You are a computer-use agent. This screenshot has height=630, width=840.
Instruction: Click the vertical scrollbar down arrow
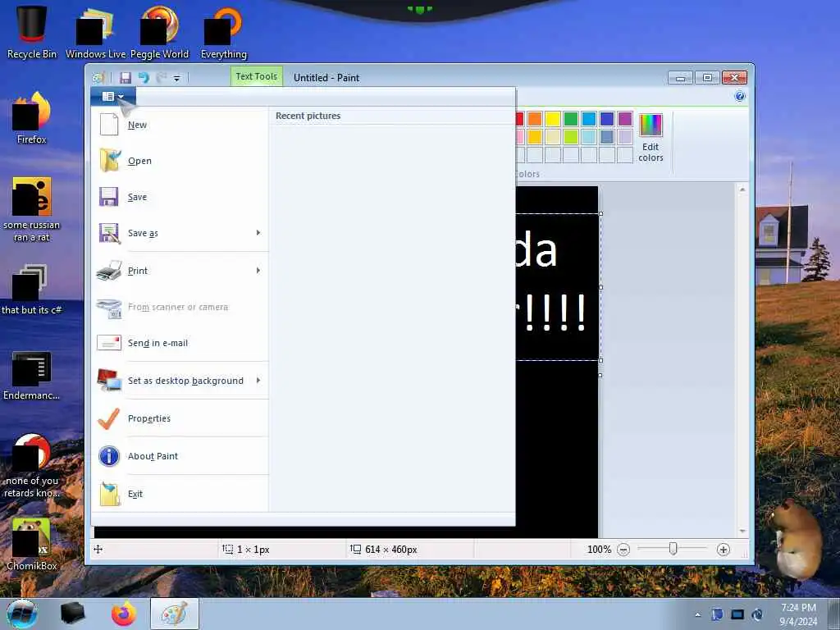(x=742, y=532)
